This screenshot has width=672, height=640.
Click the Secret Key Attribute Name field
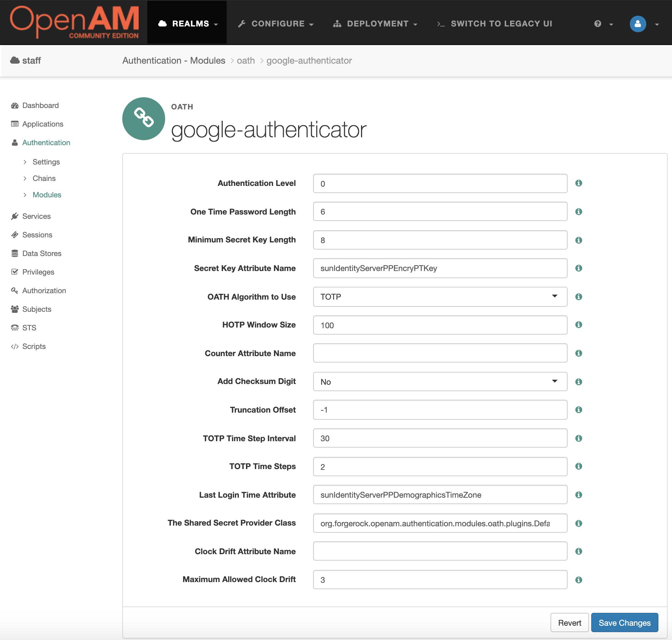(440, 268)
